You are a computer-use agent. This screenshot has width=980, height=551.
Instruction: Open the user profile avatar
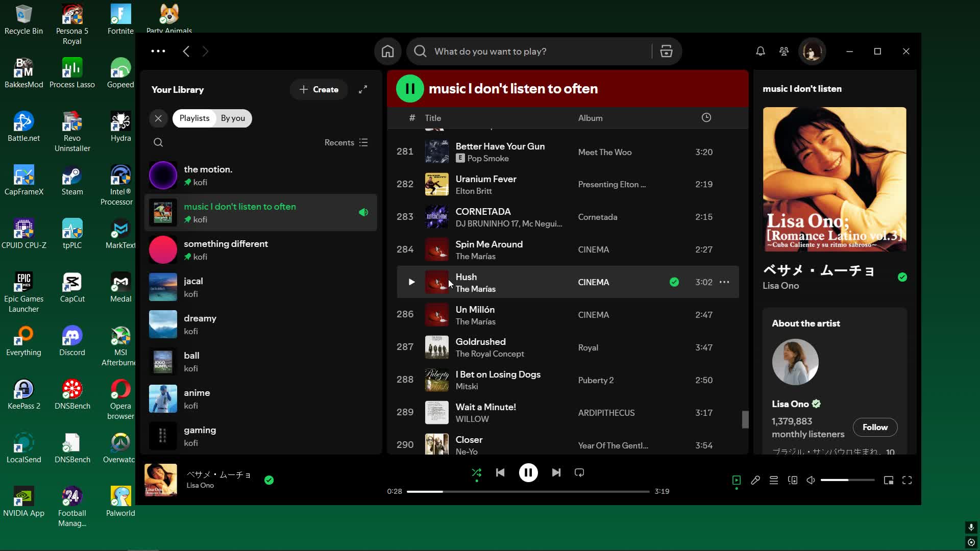812,52
